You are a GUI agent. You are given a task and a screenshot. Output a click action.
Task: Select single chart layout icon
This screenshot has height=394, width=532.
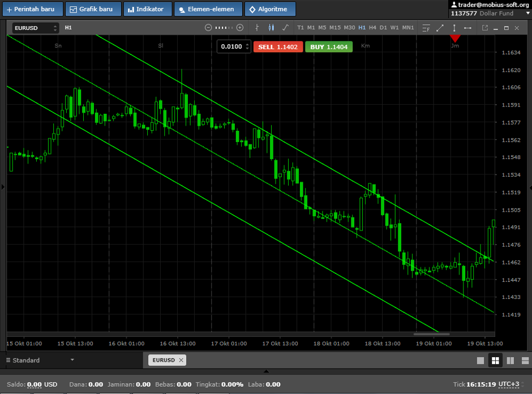click(480, 361)
